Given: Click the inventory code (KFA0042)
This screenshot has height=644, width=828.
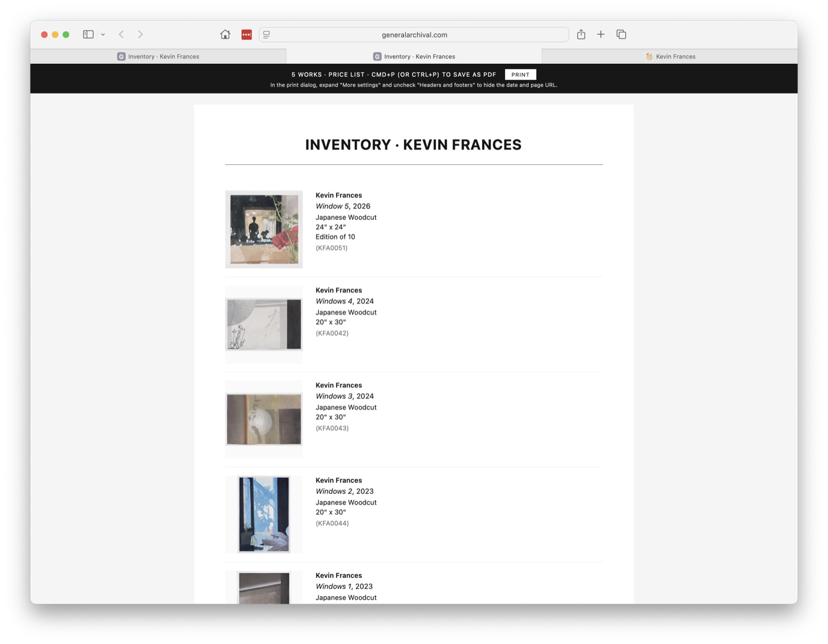Looking at the screenshot, I should click(x=332, y=334).
